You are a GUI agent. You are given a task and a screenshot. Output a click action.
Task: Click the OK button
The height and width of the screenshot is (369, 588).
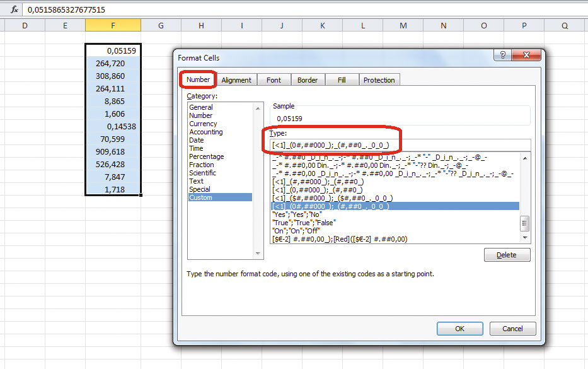[x=459, y=328]
